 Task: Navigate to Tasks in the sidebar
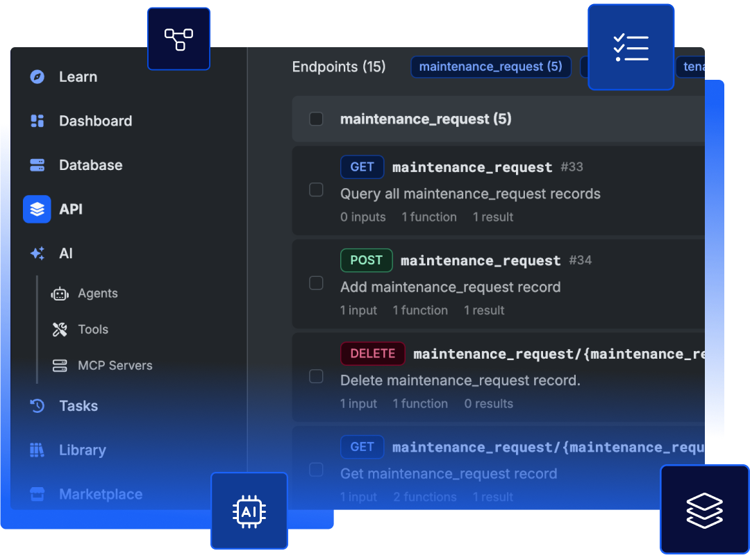pos(78,406)
